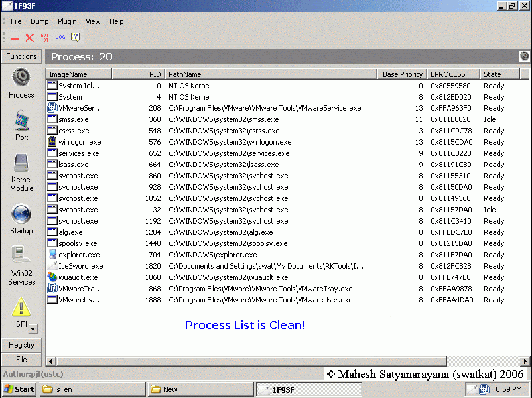Open the Dump menu

(x=39, y=21)
